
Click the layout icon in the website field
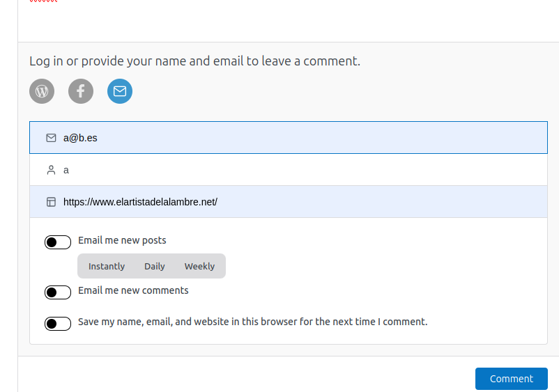[x=51, y=202]
